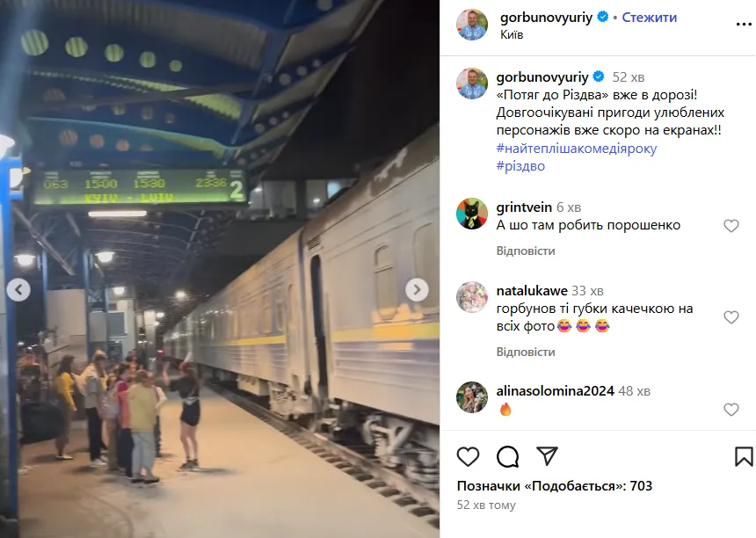
Task: Open the comment bubble icon
Action: tap(508, 456)
